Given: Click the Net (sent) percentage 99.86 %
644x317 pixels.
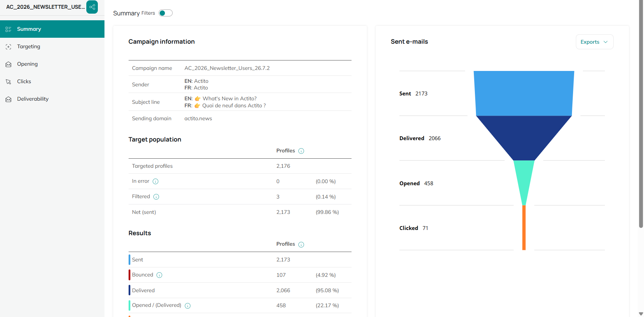Looking at the screenshot, I should 327,212.
